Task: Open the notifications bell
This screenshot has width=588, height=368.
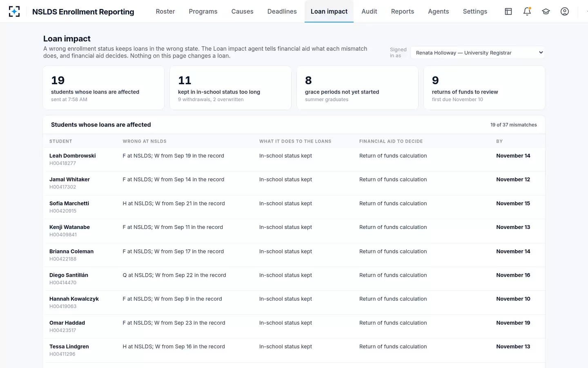Action: 527,11
